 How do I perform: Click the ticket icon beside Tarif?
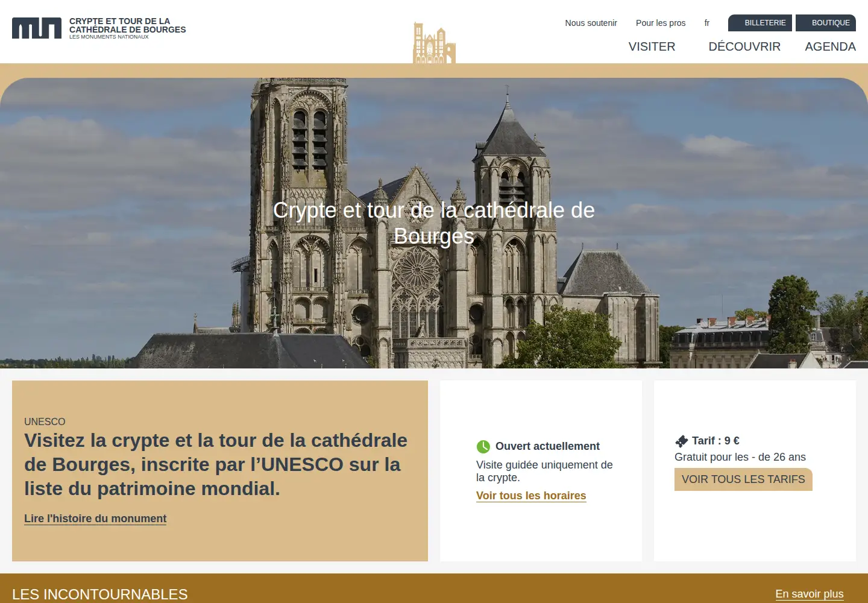[x=682, y=441]
